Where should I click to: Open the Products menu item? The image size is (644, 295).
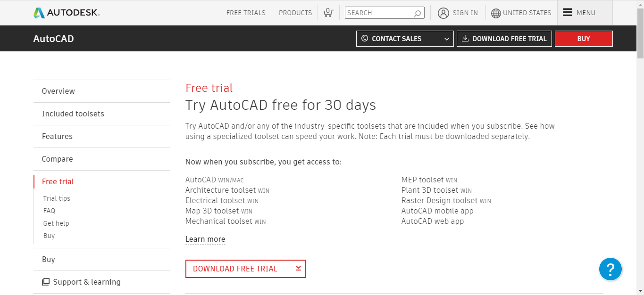pyautogui.click(x=295, y=13)
